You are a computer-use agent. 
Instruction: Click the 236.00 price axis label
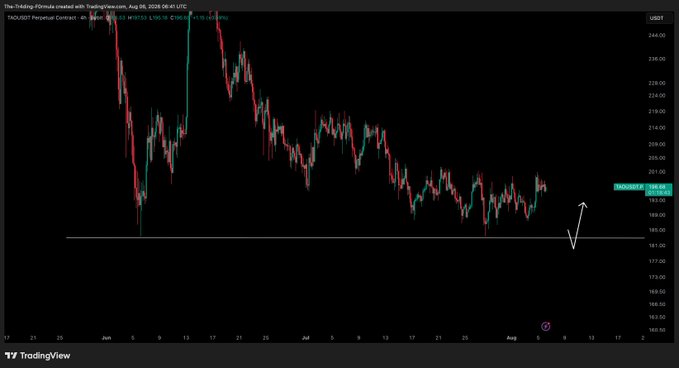pos(656,59)
